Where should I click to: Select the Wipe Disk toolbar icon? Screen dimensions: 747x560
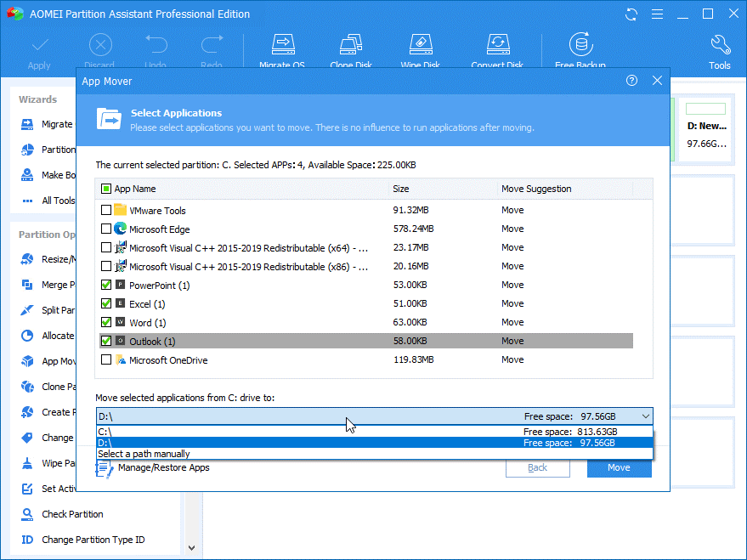point(420,44)
